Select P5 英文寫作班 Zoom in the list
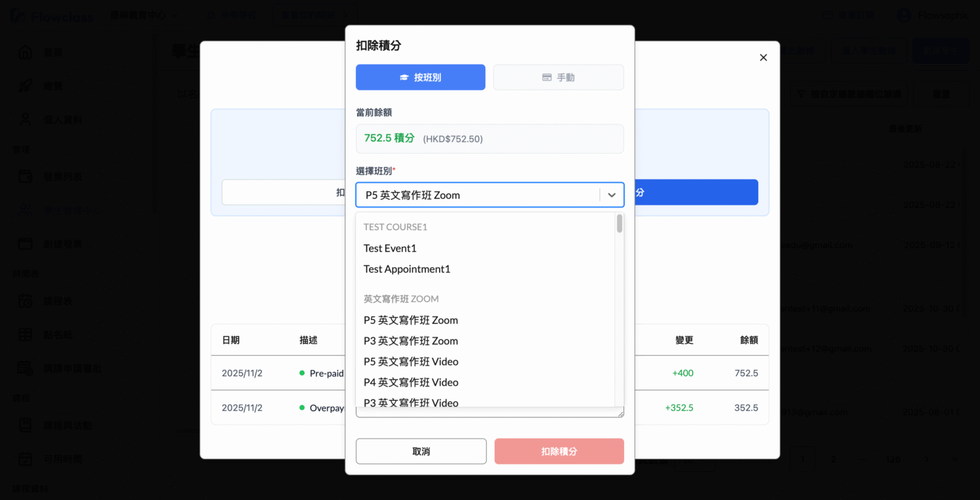Viewport: 980px width, 500px height. (410, 320)
